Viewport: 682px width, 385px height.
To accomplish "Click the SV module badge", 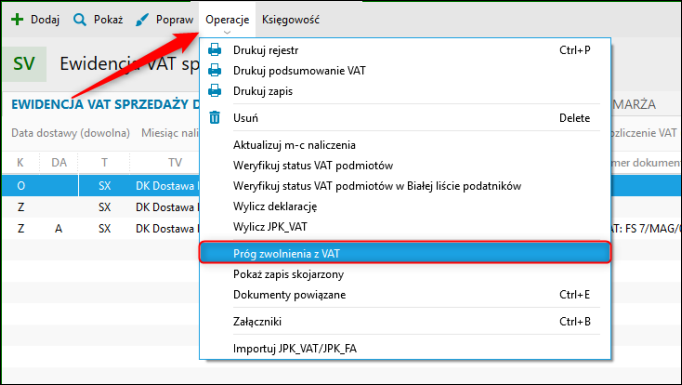I will [x=24, y=64].
